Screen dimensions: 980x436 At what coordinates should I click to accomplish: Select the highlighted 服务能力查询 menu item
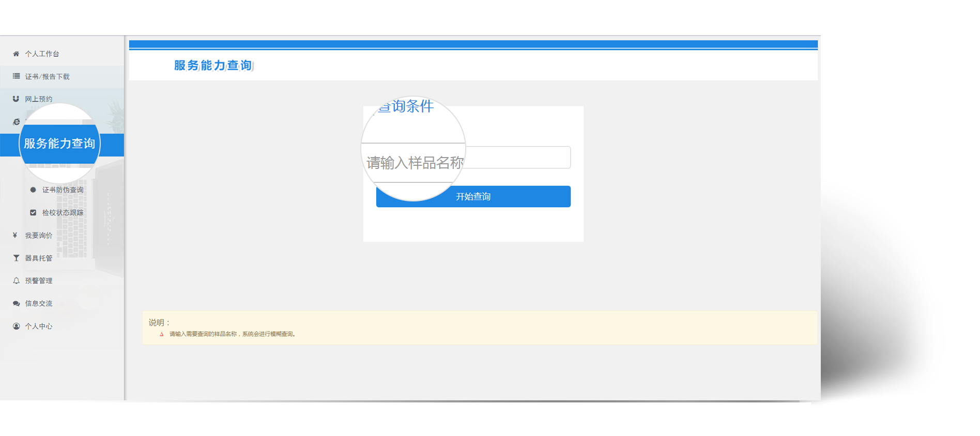[59, 144]
